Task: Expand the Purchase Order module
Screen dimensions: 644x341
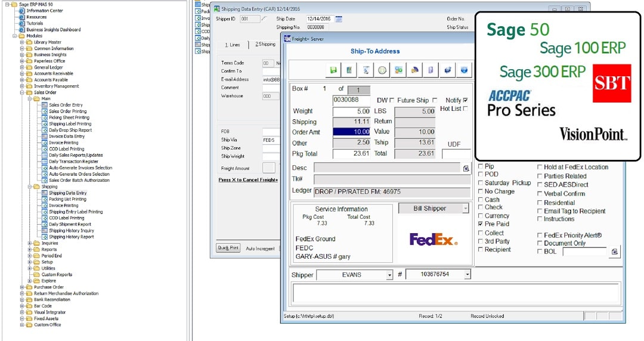Action: click(x=22, y=287)
